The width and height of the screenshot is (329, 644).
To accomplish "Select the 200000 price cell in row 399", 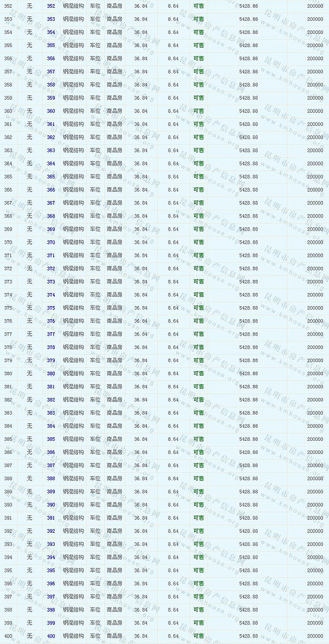I will tap(315, 623).
